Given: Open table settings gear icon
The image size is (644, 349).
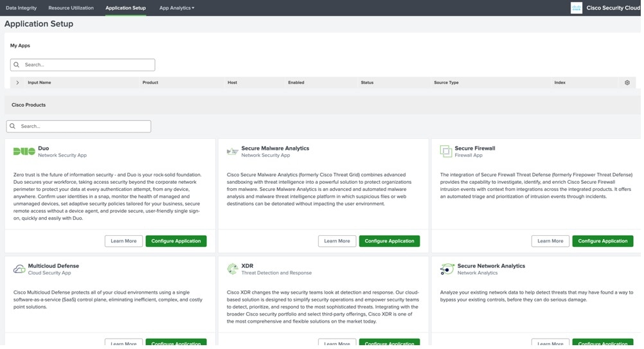Looking at the screenshot, I should click(627, 82).
